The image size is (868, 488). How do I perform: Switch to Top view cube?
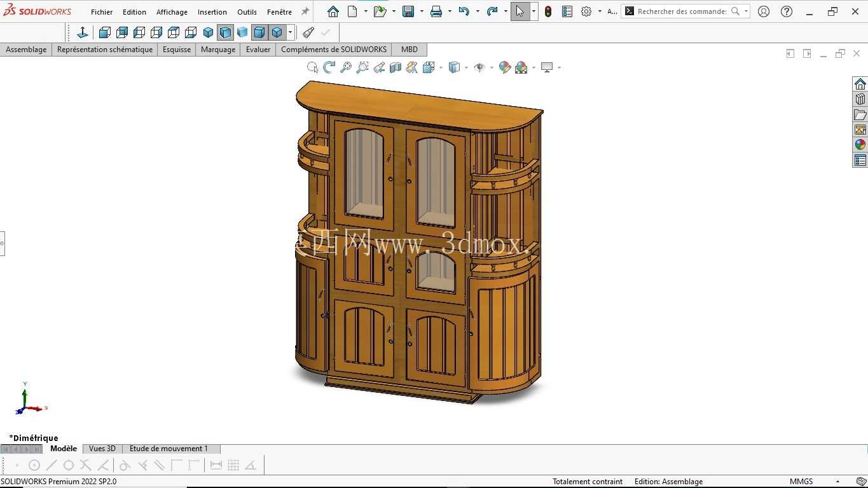click(174, 32)
